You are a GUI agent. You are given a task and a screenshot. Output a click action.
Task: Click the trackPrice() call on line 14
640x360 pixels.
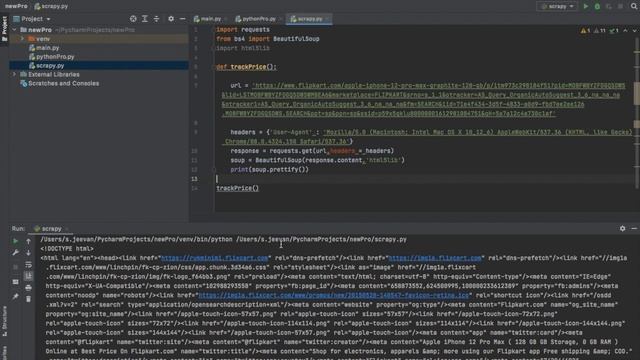[x=238, y=188]
